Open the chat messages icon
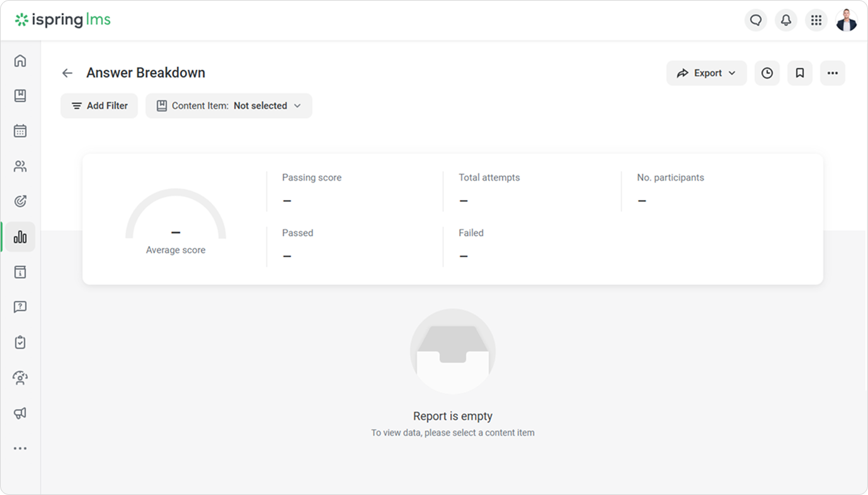868x495 pixels. pyautogui.click(x=755, y=20)
